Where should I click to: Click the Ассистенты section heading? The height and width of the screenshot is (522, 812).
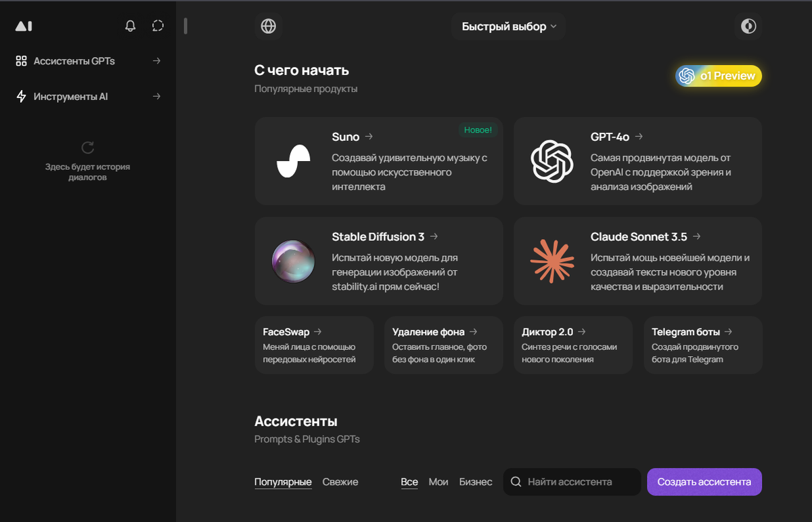click(296, 422)
